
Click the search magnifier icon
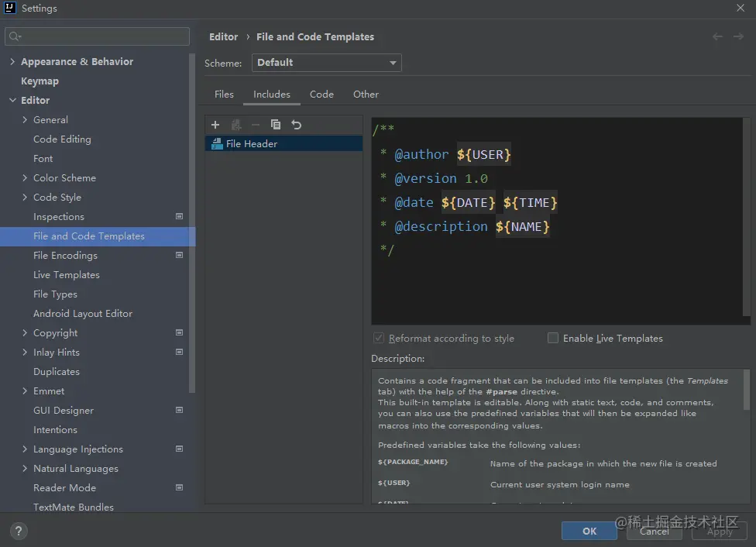[x=15, y=36]
